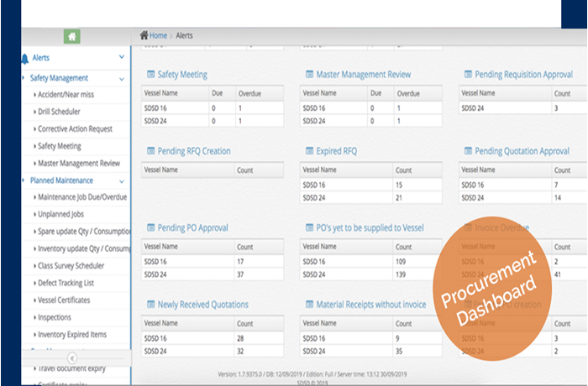Collapse the Safety Management chevron
Image resolution: width=588 pixels, height=386 pixels.
click(x=122, y=79)
